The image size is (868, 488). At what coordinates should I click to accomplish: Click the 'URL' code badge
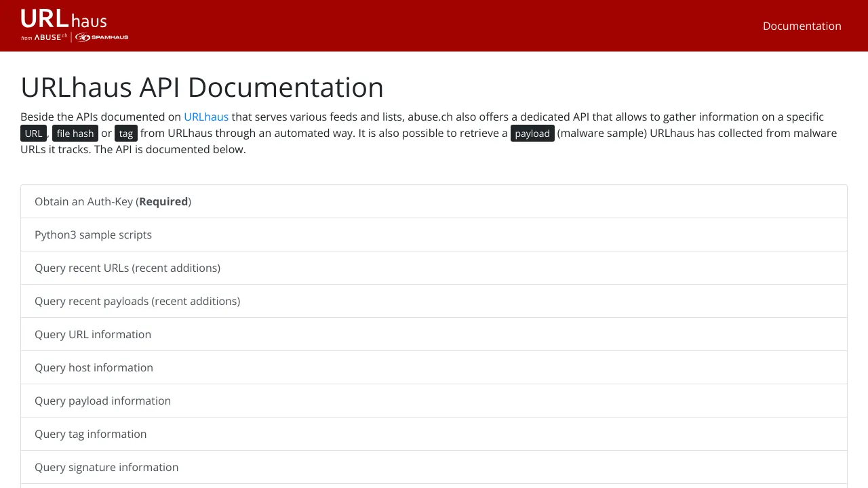click(x=33, y=134)
